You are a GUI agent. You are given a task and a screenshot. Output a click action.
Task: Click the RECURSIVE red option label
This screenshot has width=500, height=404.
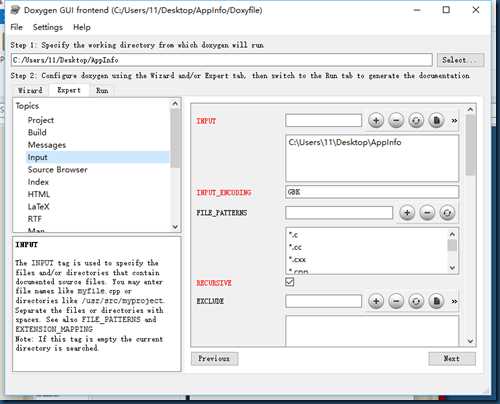[214, 283]
